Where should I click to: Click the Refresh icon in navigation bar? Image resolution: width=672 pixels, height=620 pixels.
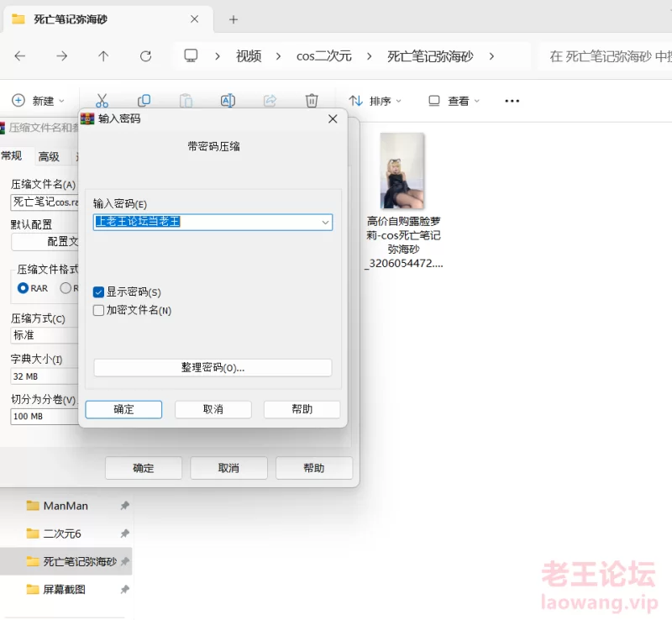coord(145,56)
